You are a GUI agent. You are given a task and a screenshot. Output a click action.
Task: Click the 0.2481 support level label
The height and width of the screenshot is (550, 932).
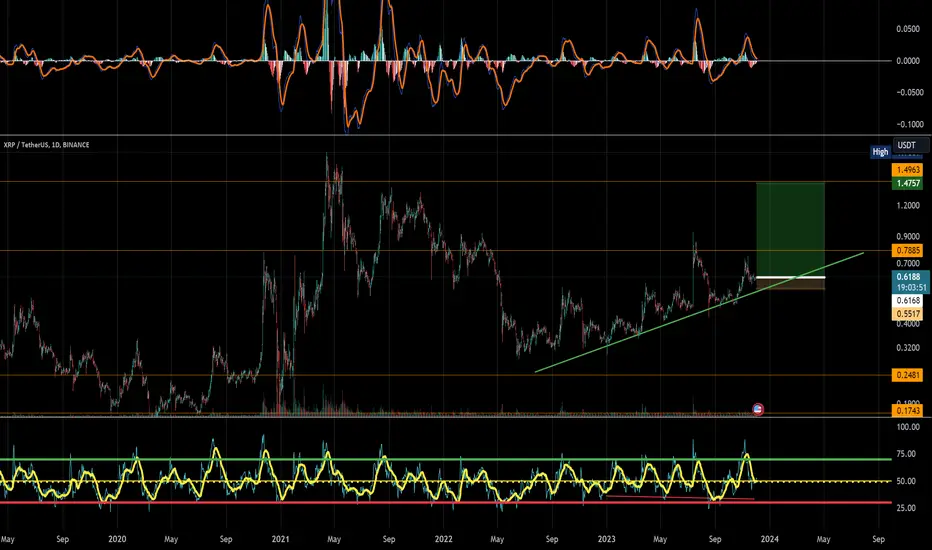(x=908, y=375)
